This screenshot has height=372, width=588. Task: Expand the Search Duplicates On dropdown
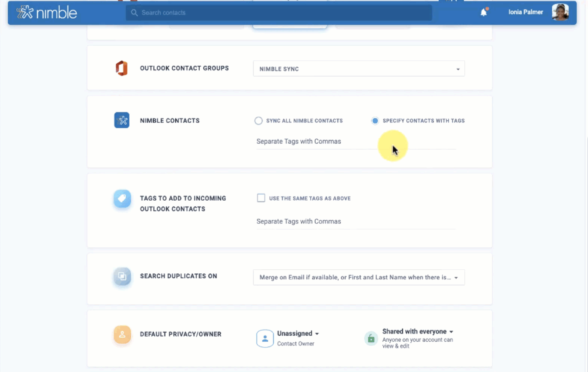pyautogui.click(x=359, y=277)
